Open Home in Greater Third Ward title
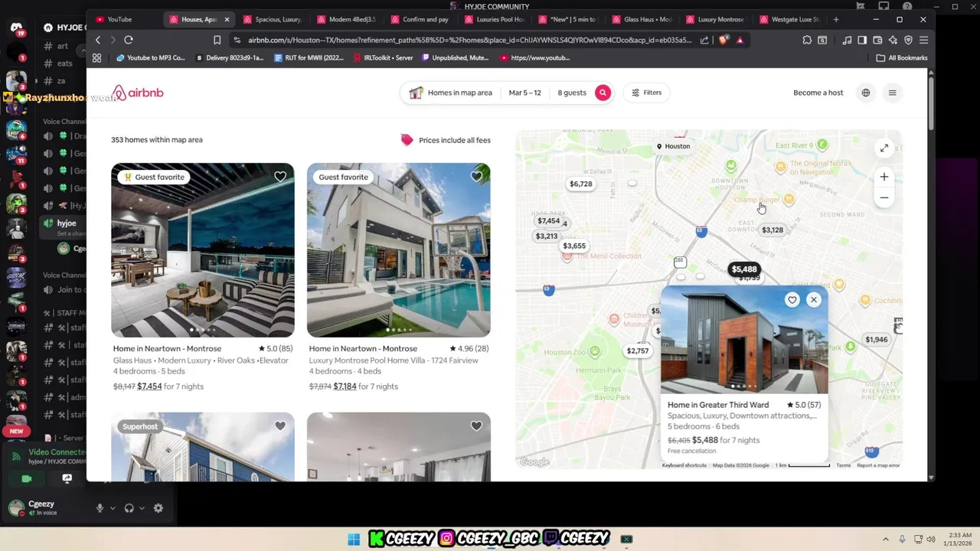980x551 pixels. point(718,405)
